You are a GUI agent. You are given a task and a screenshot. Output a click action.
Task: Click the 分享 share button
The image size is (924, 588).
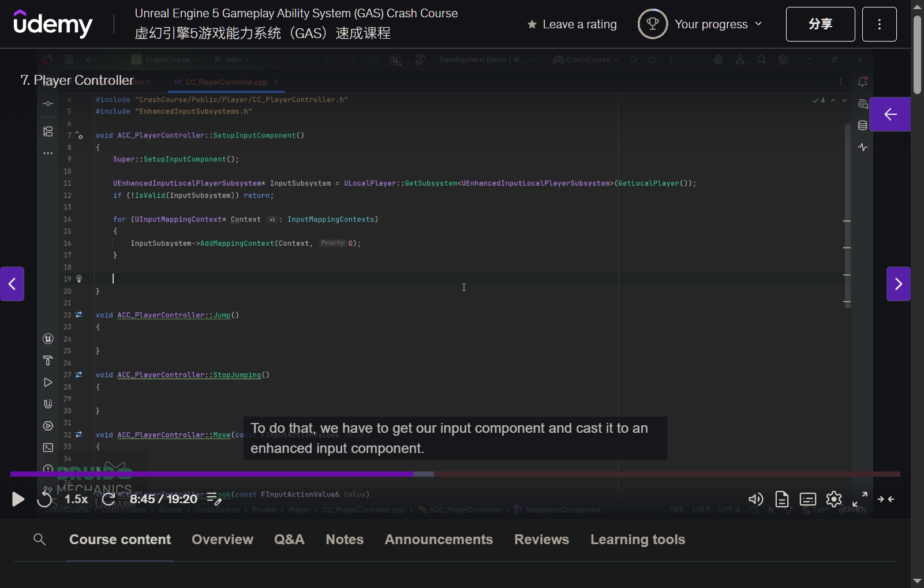[x=820, y=24]
